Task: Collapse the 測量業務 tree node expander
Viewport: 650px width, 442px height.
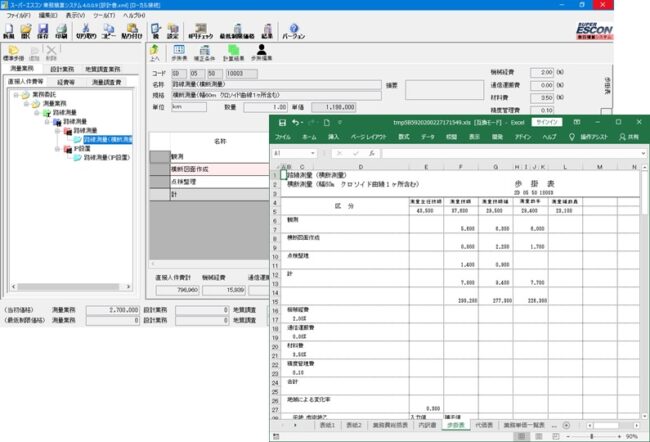Action: click(26, 103)
